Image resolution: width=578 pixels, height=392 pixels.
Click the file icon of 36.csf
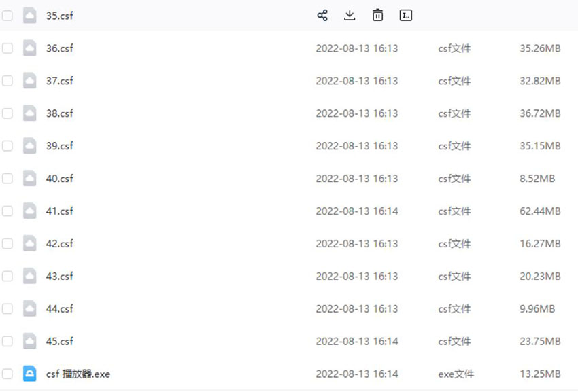point(29,48)
